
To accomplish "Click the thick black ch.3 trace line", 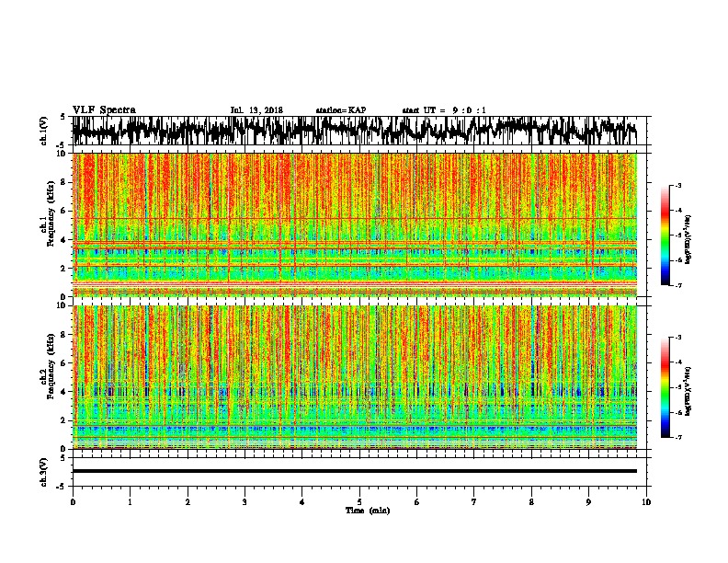I will coord(354,471).
